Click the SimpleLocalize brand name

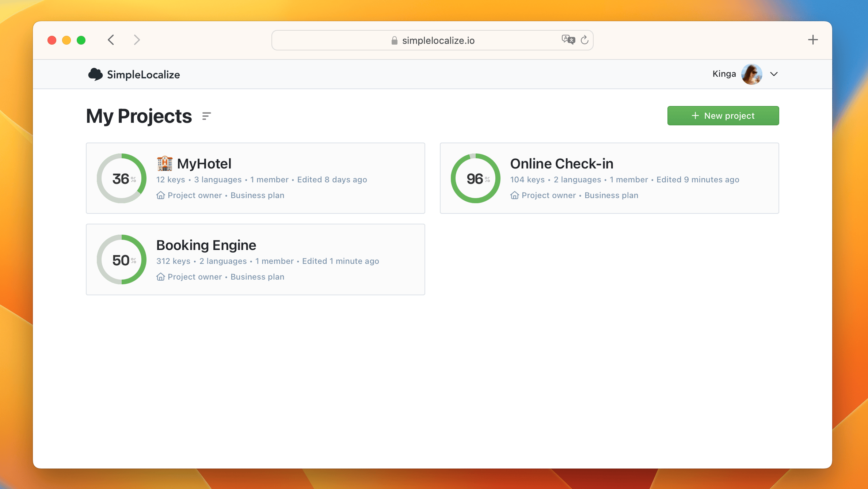pos(143,75)
